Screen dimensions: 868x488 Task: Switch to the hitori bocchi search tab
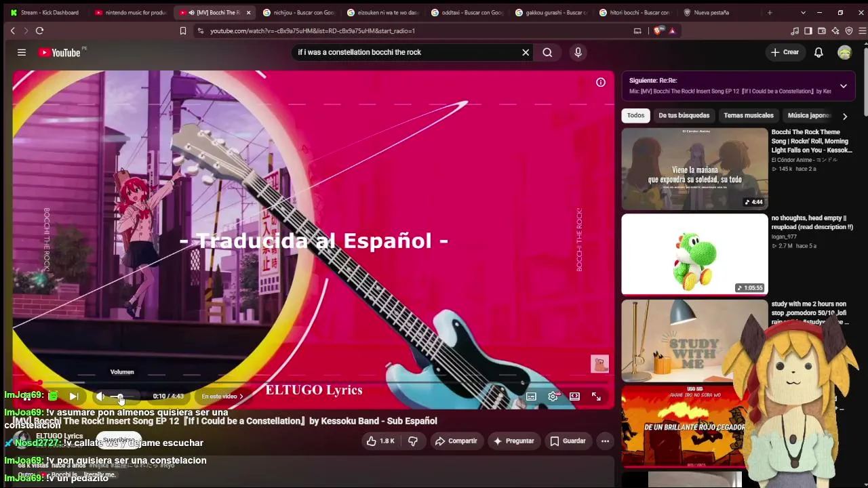pyautogui.click(x=635, y=12)
